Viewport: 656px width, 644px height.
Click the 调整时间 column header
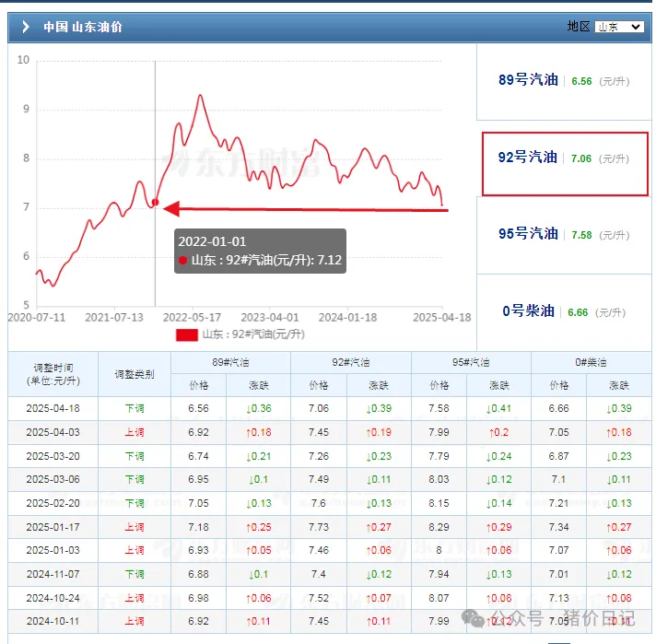pos(53,374)
